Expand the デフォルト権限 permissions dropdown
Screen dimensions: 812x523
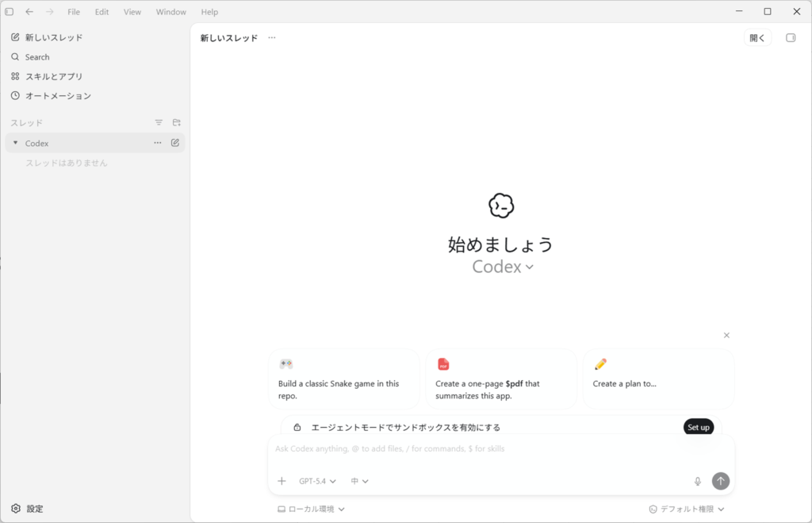click(687, 509)
